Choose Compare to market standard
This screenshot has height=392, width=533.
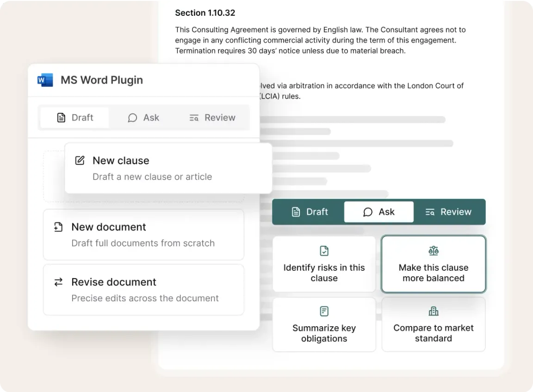coord(433,324)
